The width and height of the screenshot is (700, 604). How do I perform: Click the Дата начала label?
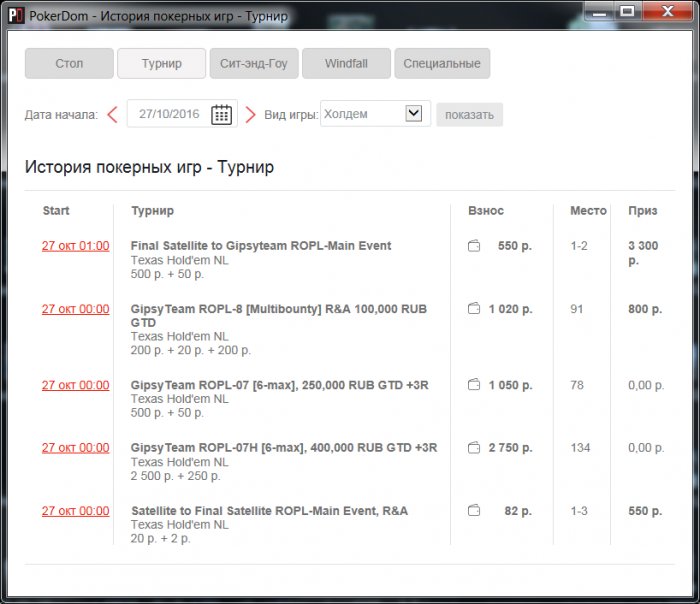tap(61, 115)
